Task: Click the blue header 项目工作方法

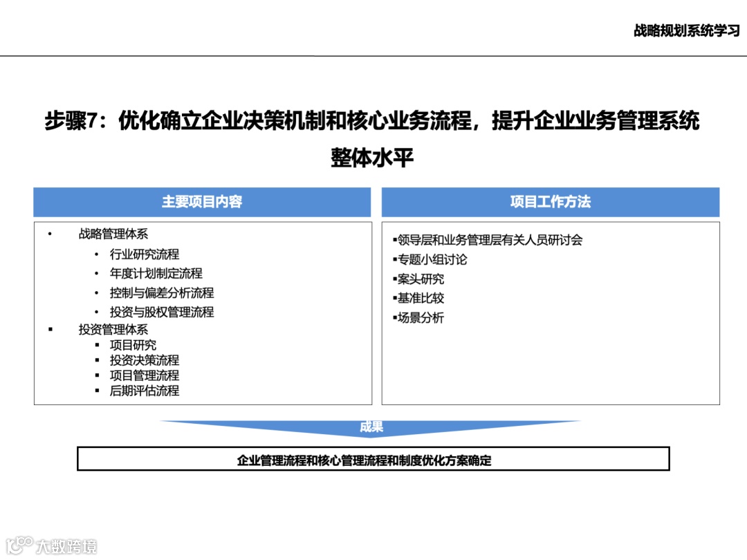Action: [x=551, y=202]
